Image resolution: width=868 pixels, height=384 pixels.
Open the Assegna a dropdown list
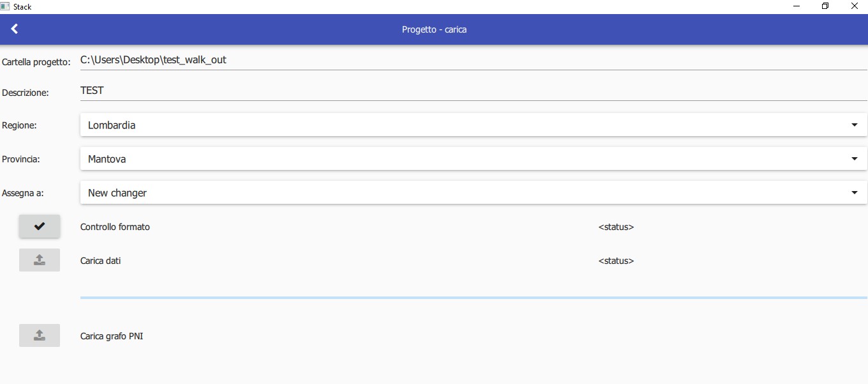pyautogui.click(x=473, y=193)
